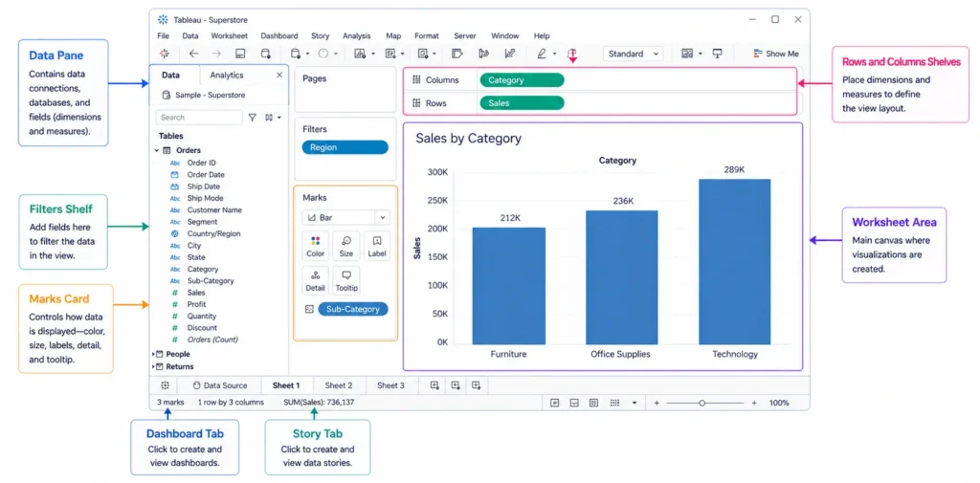Click the Tableau logo start page icon
The height and width of the screenshot is (483, 980).
[164, 54]
